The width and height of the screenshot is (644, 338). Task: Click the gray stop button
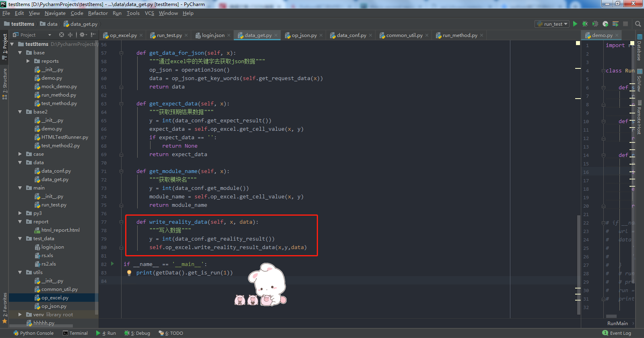[625, 24]
